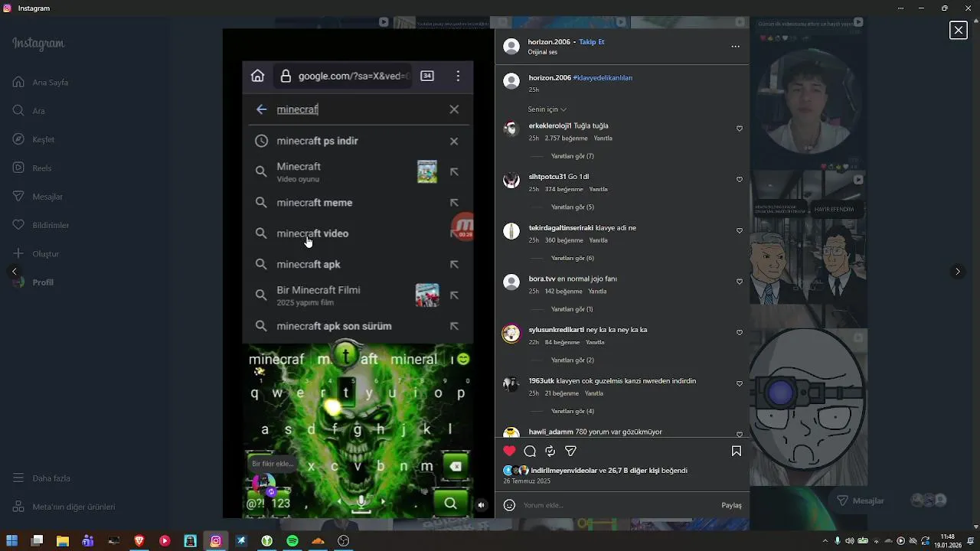980x551 pixels.
Task: Expand 'Yanıtları gör (4)' replies
Action: click(x=573, y=411)
